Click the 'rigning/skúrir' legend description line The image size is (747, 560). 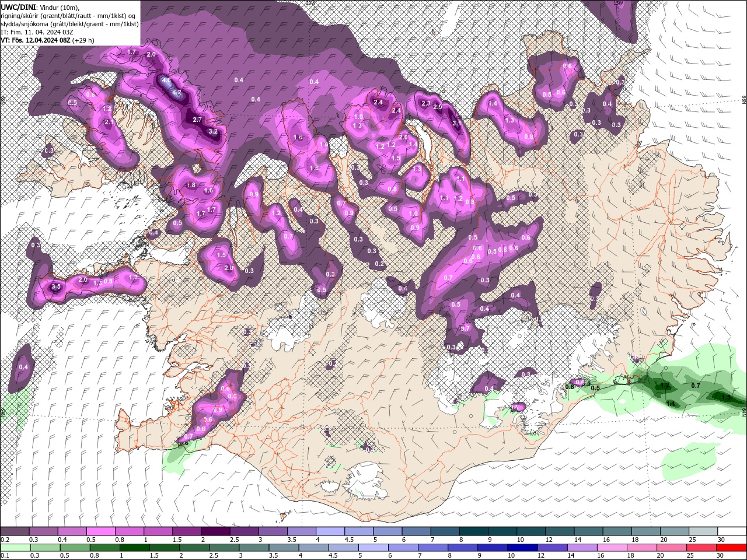click(x=69, y=16)
